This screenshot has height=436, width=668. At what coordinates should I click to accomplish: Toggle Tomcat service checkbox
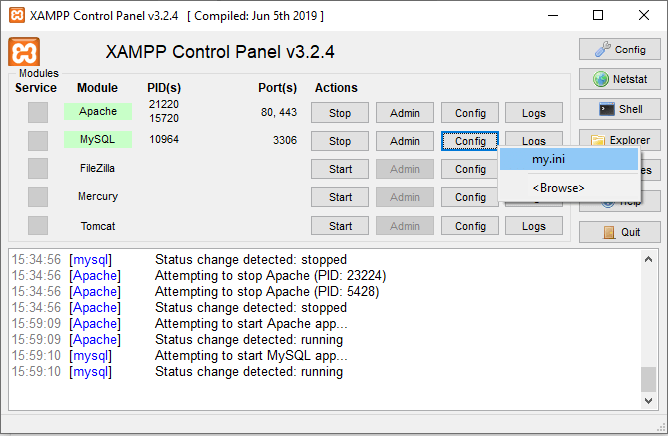click(x=37, y=226)
